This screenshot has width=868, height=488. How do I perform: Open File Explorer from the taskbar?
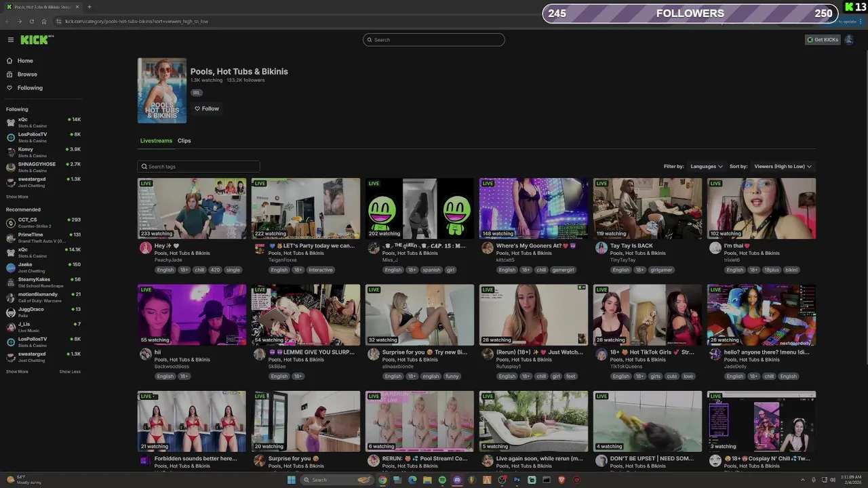pyautogui.click(x=427, y=480)
